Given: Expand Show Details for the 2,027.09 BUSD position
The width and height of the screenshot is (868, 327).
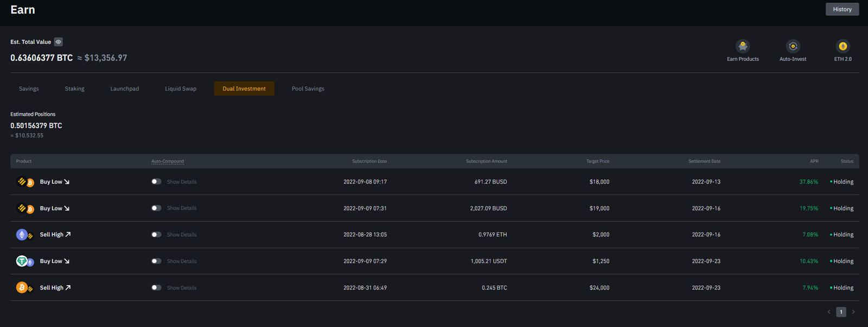Looking at the screenshot, I should [x=182, y=209].
